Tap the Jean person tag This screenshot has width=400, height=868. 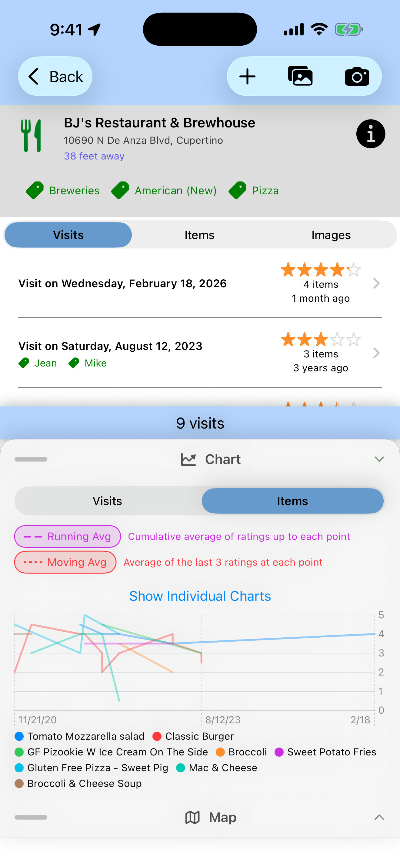coord(38,363)
